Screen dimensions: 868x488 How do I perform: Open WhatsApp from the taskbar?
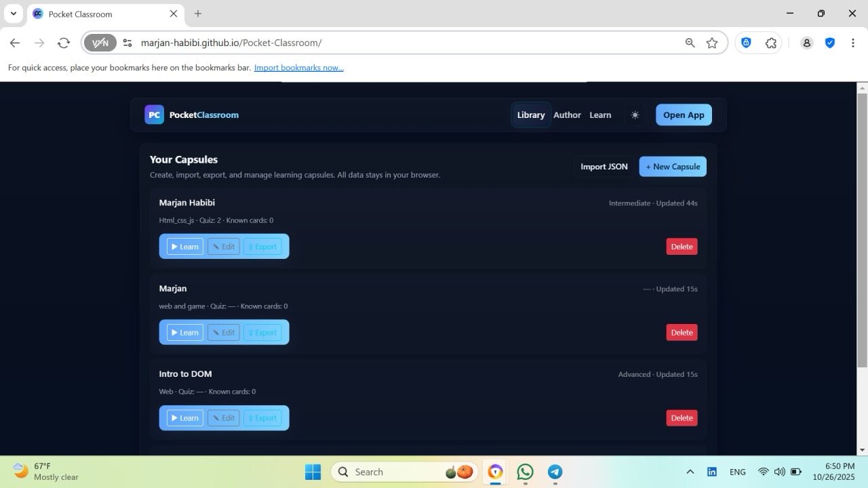(x=525, y=472)
